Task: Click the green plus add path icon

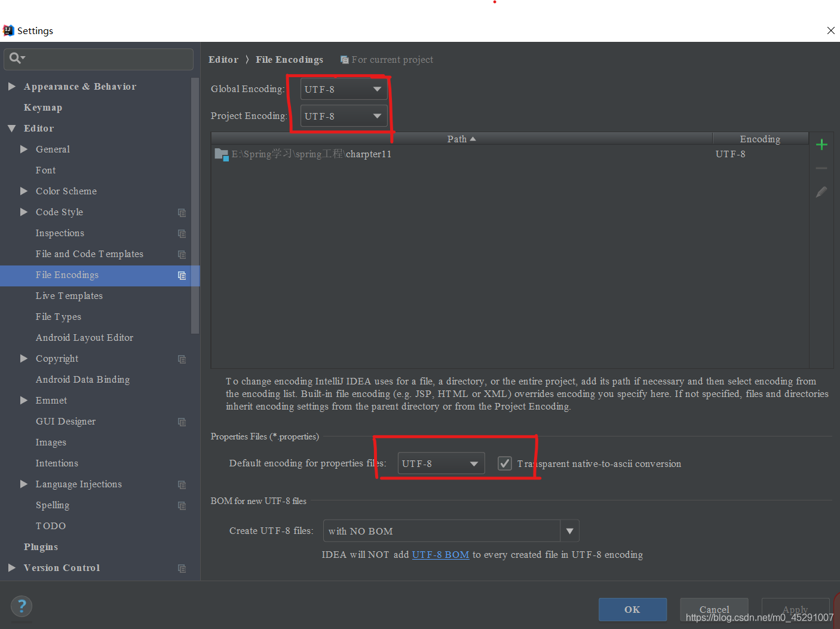Action: click(x=821, y=145)
